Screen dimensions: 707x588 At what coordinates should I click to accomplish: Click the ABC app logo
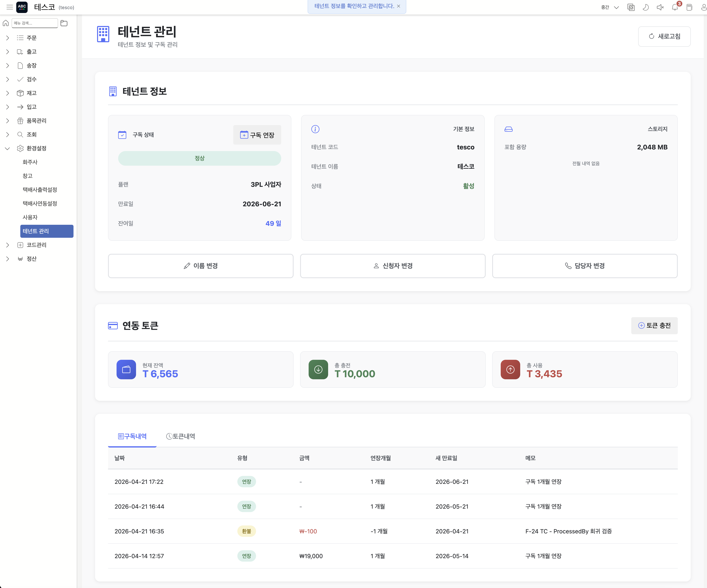22,7
